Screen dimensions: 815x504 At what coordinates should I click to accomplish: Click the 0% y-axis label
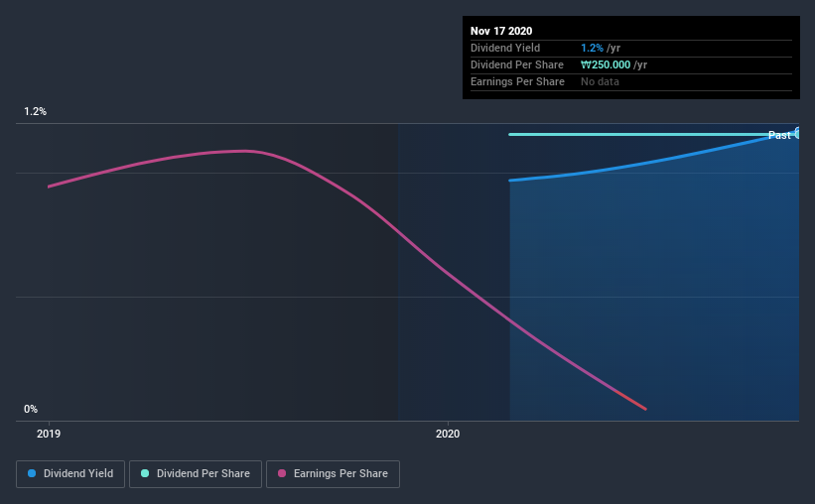tap(31, 410)
